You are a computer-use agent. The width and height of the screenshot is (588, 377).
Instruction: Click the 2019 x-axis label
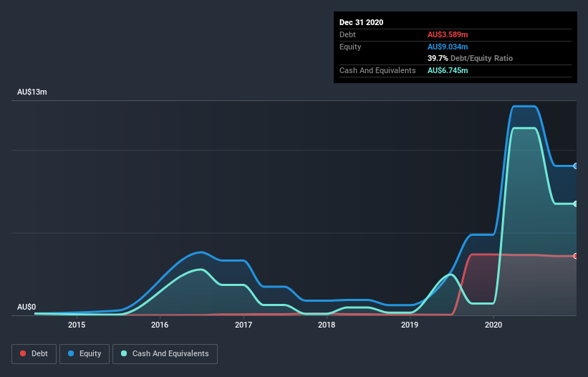coord(410,325)
